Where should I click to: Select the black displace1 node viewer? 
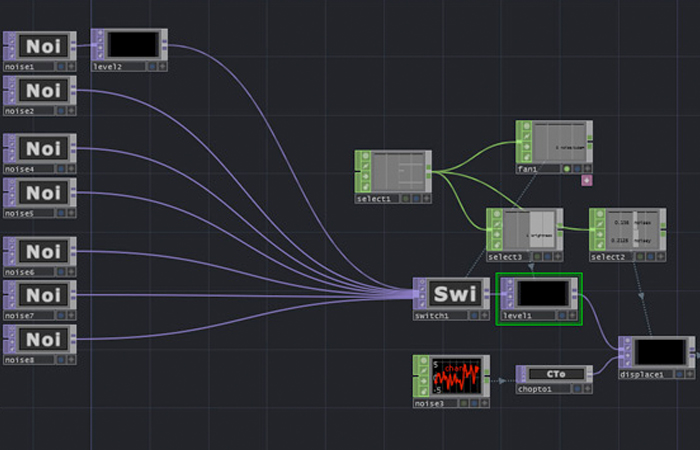[661, 352]
